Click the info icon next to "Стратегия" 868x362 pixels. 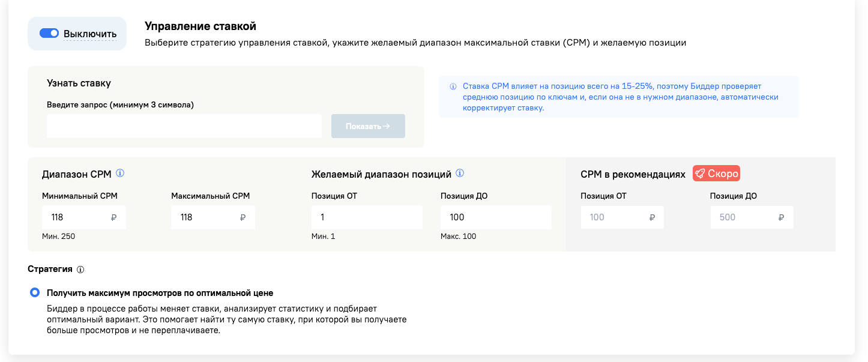(80, 270)
